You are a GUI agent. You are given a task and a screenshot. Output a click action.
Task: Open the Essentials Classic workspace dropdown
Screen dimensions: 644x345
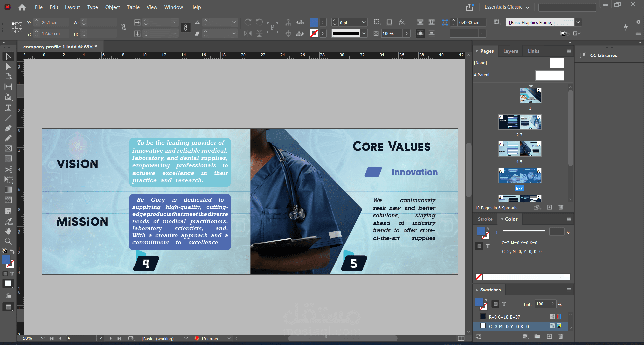[x=507, y=7]
